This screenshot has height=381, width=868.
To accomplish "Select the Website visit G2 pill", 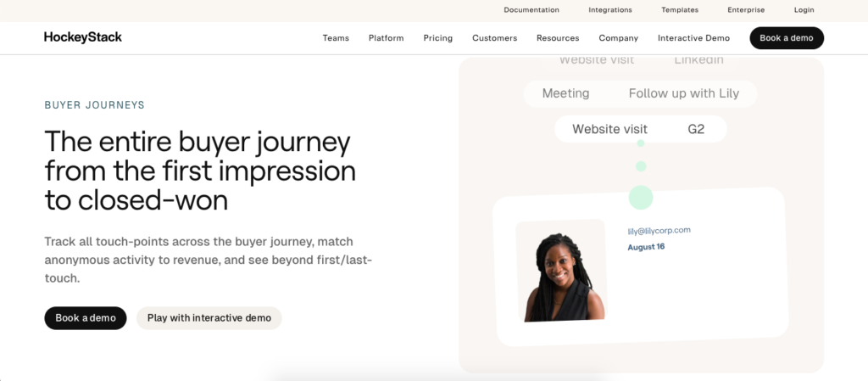I will (641, 129).
